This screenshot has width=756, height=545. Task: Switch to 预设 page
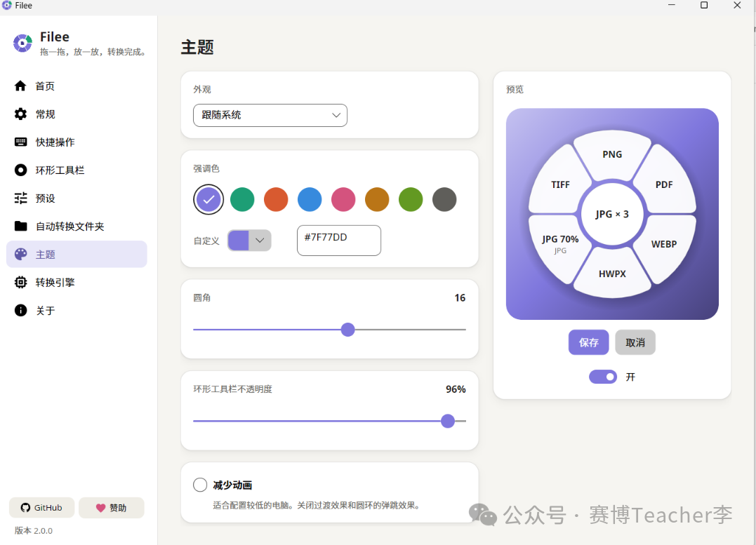(77, 198)
